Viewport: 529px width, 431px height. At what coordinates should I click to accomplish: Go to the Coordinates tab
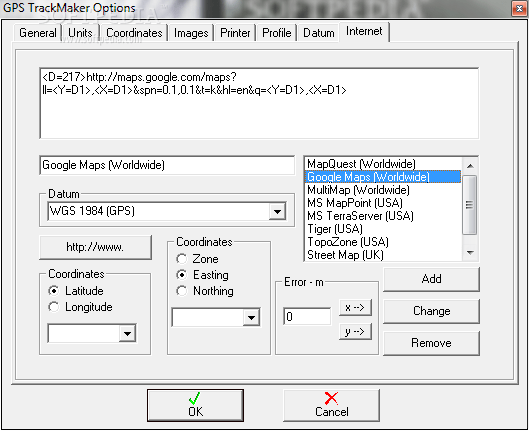(x=134, y=33)
